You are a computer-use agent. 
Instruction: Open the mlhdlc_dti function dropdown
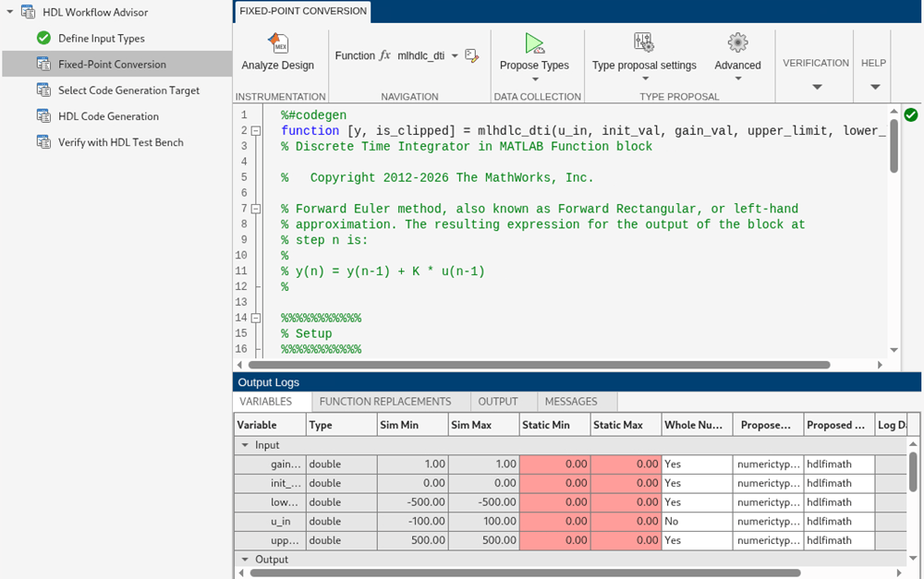(455, 56)
